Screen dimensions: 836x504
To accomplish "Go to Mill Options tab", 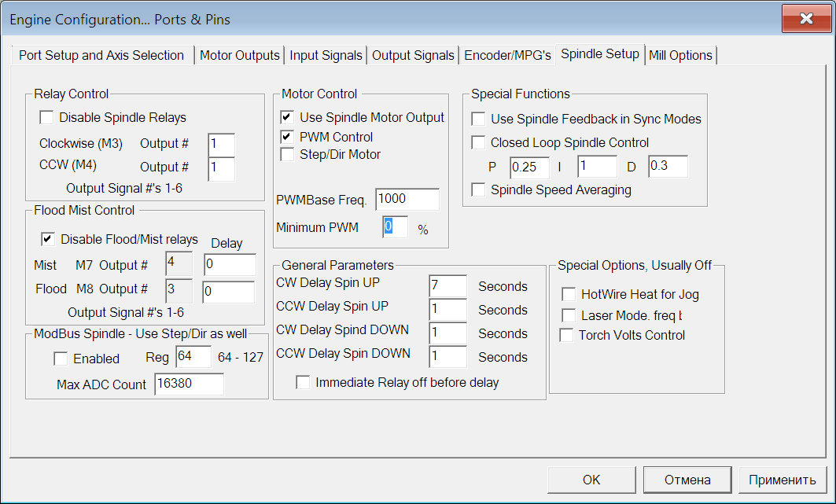I will 680,55.
